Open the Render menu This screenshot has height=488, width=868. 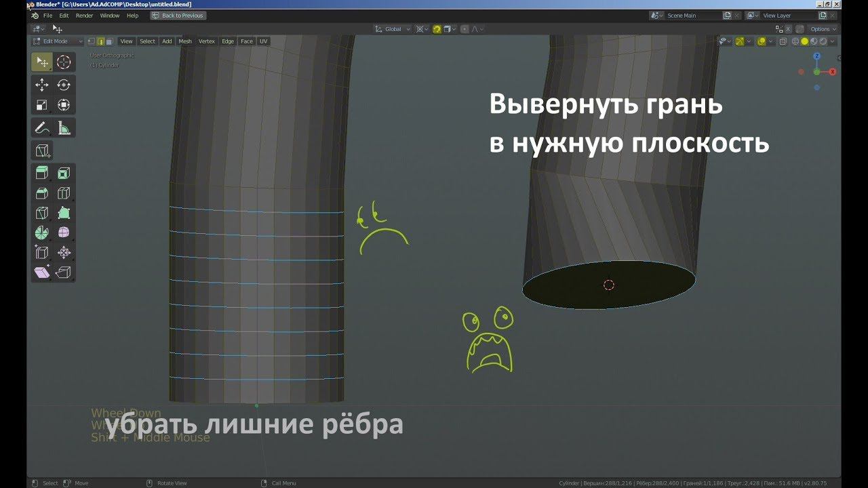tap(84, 16)
